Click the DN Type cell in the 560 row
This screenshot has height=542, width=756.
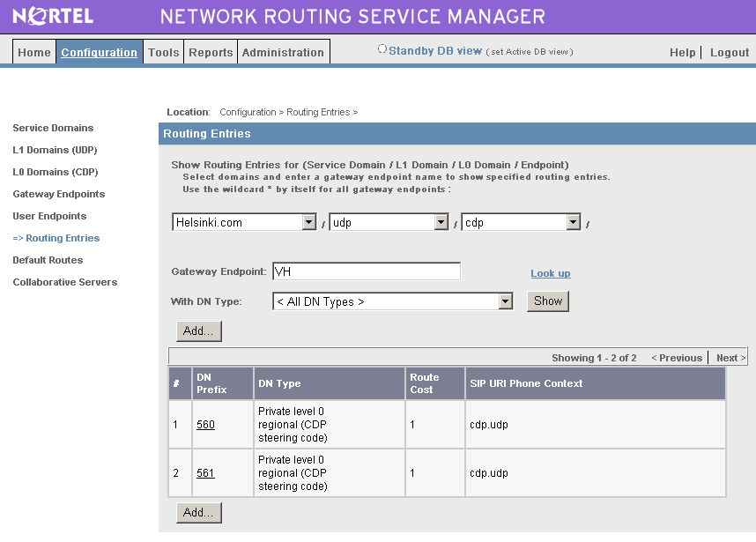tap(330, 424)
